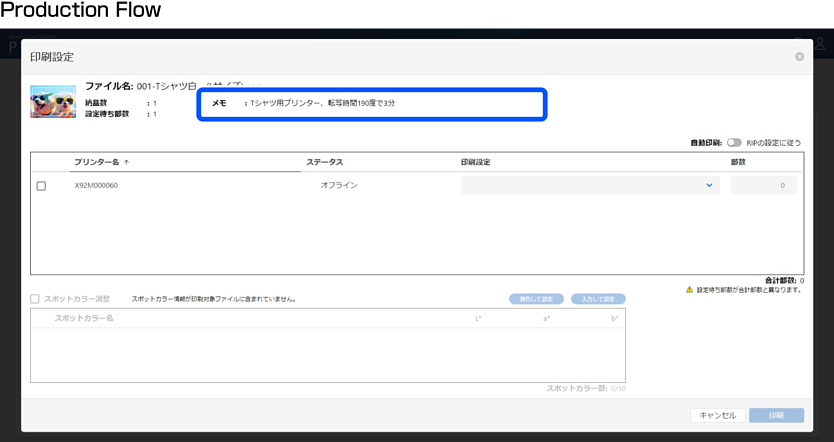This screenshot has height=442, width=834.
Task: Click the 部数 copies input field
Action: pos(764,185)
